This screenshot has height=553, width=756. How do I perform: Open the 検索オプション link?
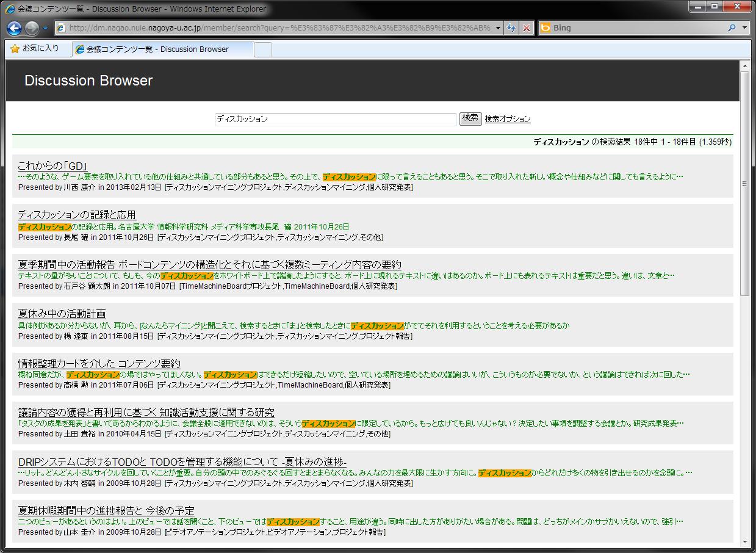tap(508, 119)
